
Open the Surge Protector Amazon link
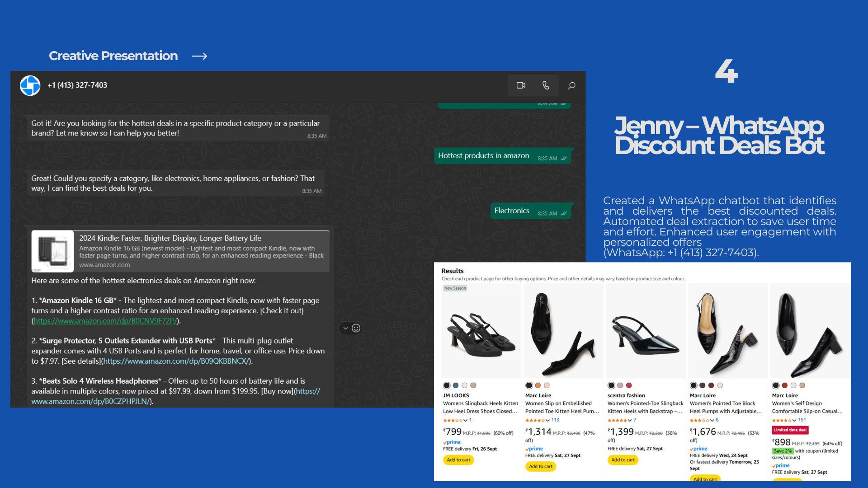(x=176, y=361)
